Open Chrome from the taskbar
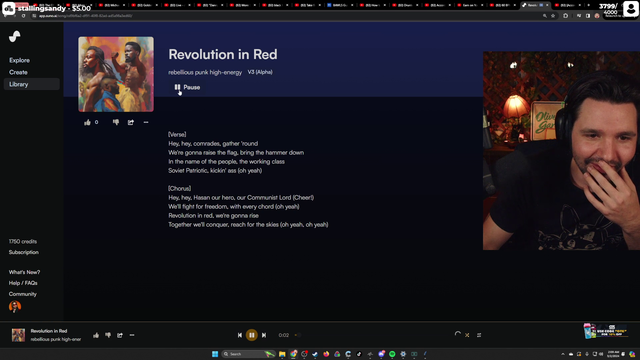The image size is (640, 360). click(x=293, y=354)
